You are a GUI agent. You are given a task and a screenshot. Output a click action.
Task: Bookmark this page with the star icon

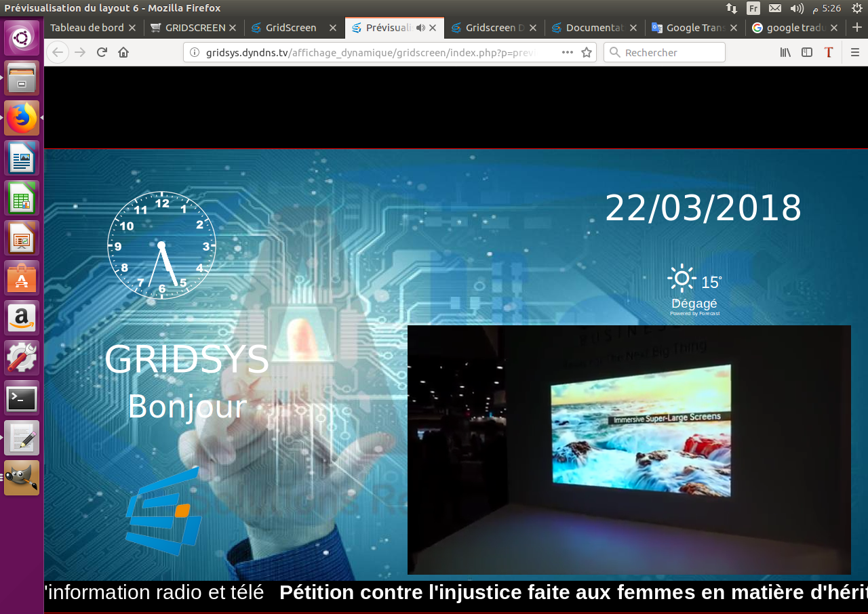tap(587, 52)
